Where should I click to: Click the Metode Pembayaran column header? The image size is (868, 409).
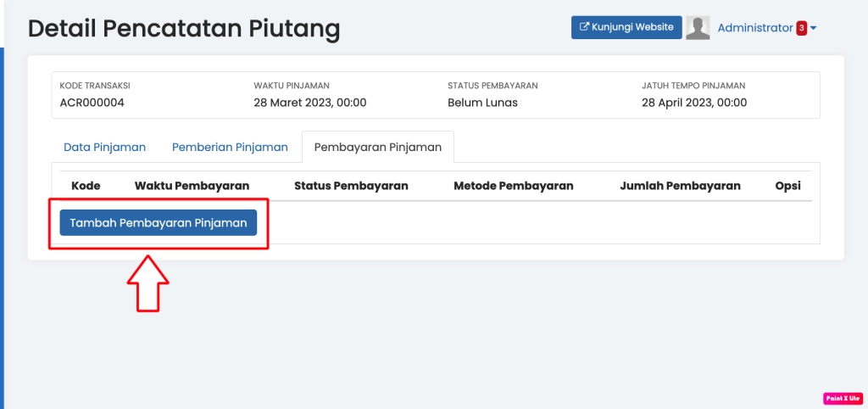click(x=513, y=186)
